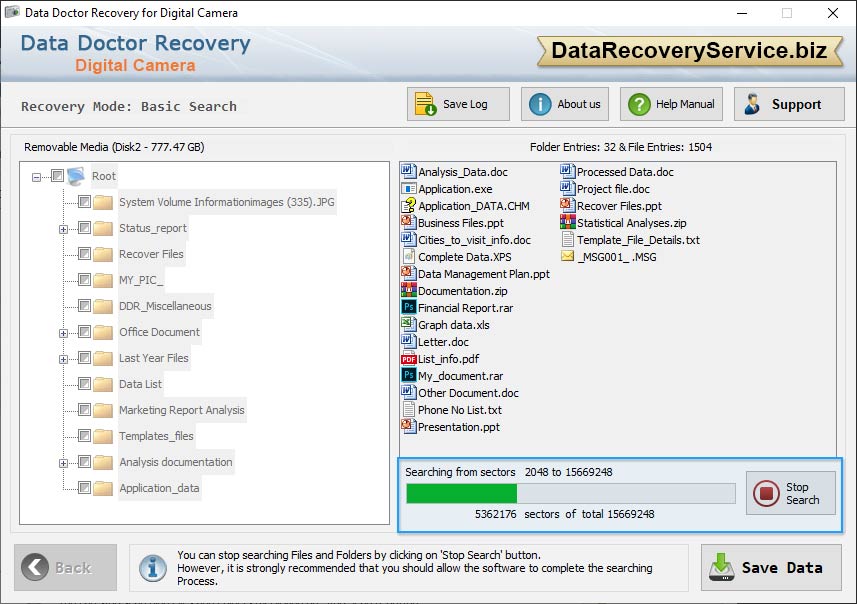857x604 pixels.
Task: Check the Templates_files checkbox
Action: pyautogui.click(x=84, y=436)
